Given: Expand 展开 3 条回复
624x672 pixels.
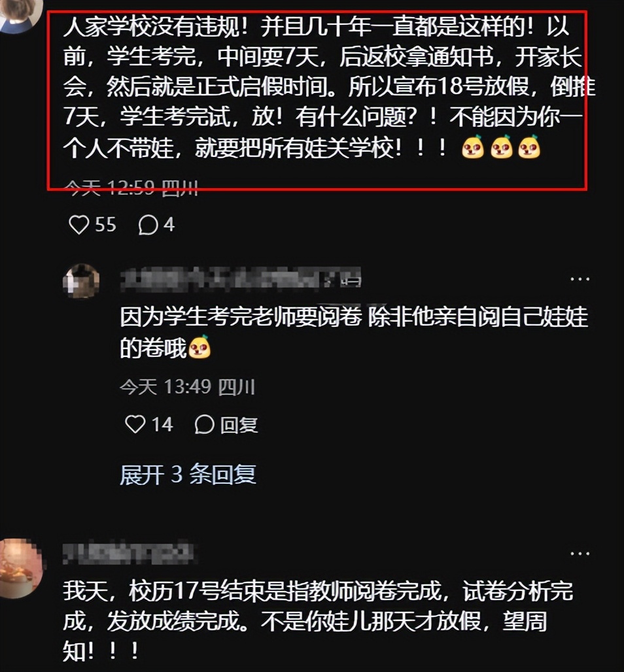Looking at the screenshot, I should [x=188, y=475].
